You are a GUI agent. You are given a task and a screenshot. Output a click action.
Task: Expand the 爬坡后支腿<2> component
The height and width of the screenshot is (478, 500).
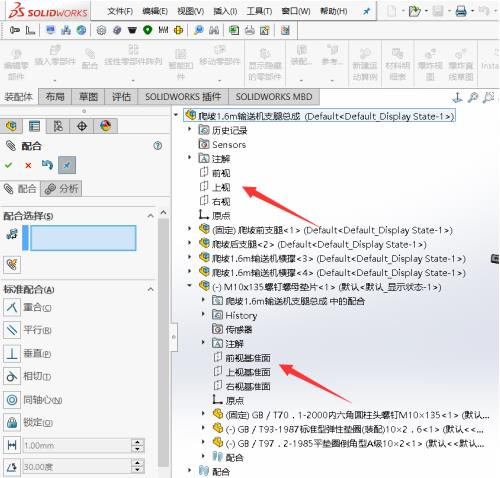pyautogui.click(x=190, y=243)
